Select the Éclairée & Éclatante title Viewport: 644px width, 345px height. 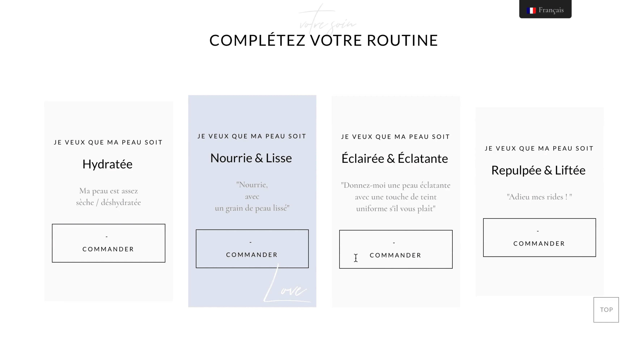coord(395,158)
